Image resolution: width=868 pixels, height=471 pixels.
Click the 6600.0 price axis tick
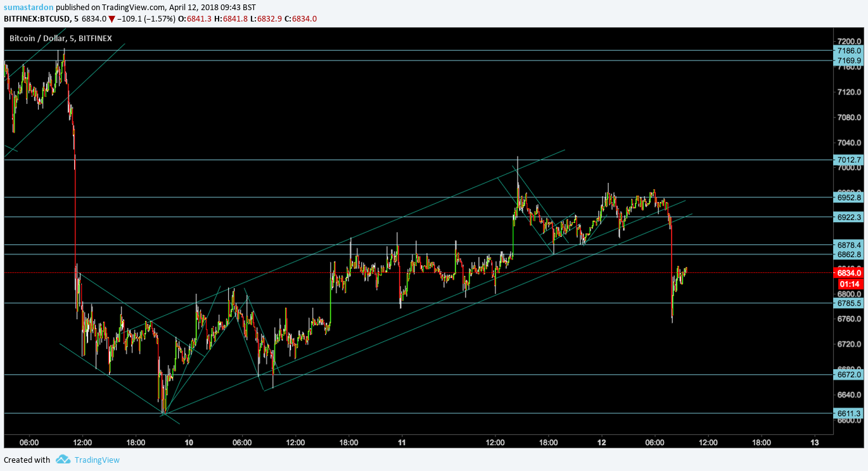pos(849,421)
